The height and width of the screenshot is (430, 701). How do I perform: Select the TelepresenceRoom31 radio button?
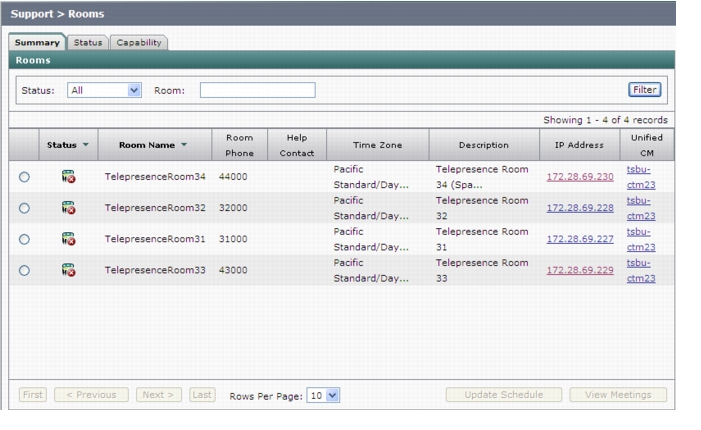coord(24,240)
